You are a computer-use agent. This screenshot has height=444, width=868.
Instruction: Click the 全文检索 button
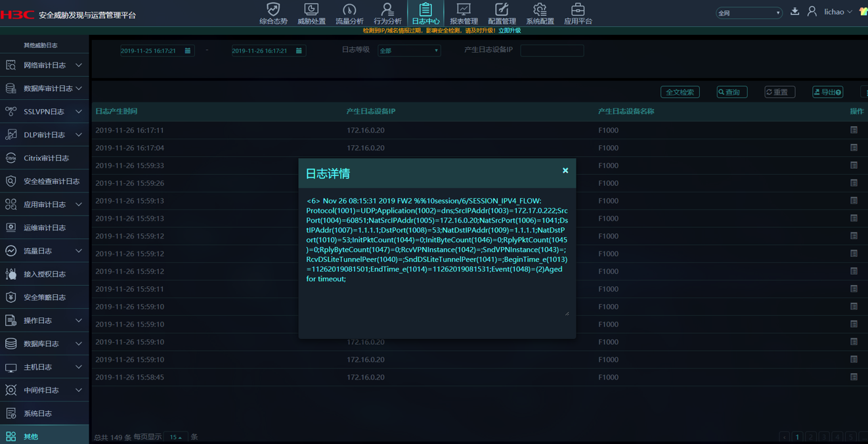680,92
